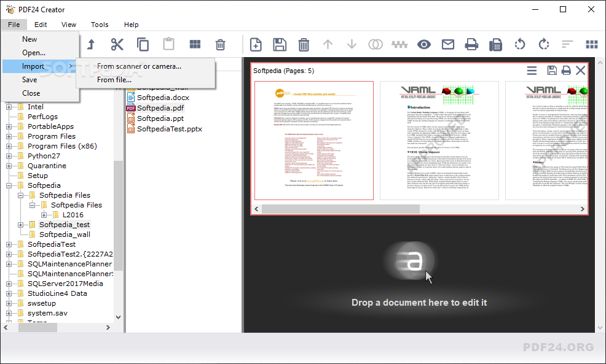This screenshot has height=364, width=606.
Task: Click the sort lines icon
Action: coord(567,44)
